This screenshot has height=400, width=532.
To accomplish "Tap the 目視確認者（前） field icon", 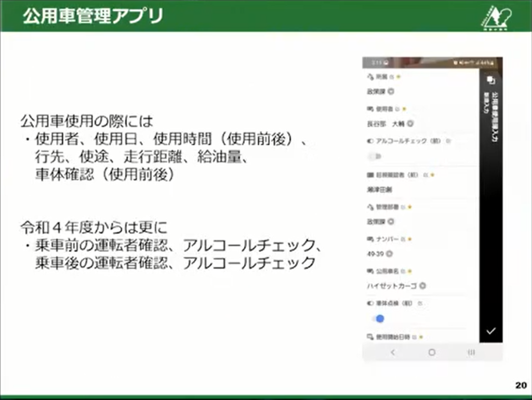I will point(370,174).
